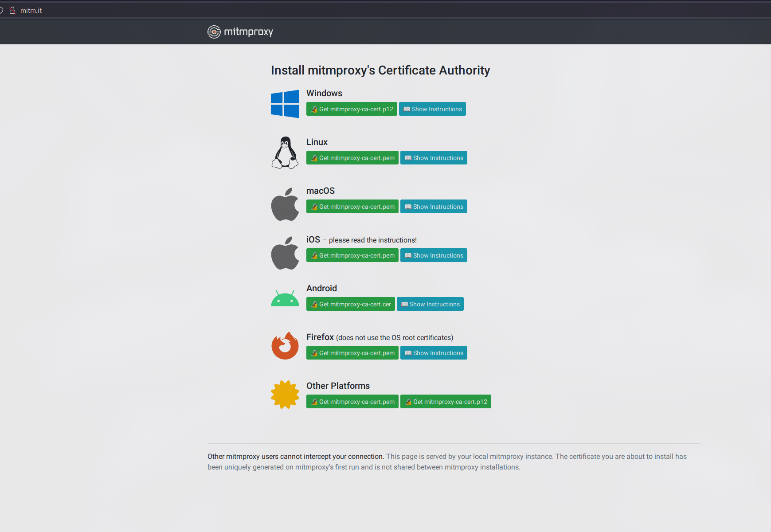The width and height of the screenshot is (771, 532).
Task: Get Android mitmproxy-ca-cert.cer file
Action: 351,304
